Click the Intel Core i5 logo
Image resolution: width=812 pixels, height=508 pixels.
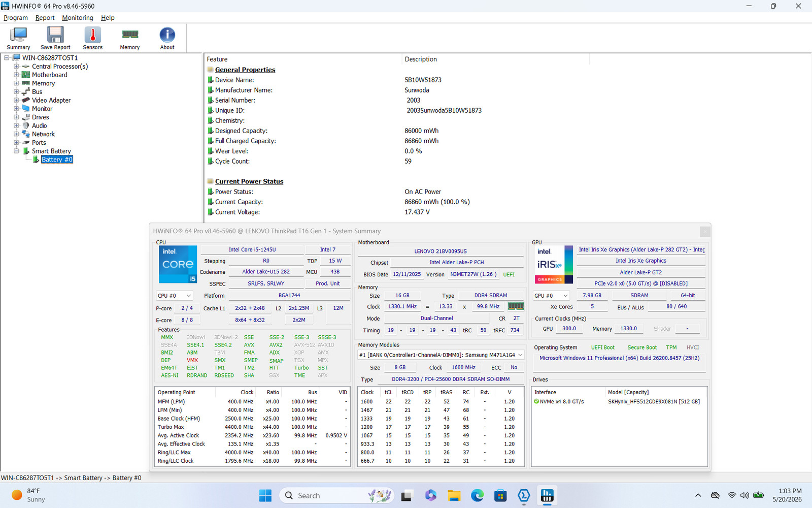click(178, 264)
